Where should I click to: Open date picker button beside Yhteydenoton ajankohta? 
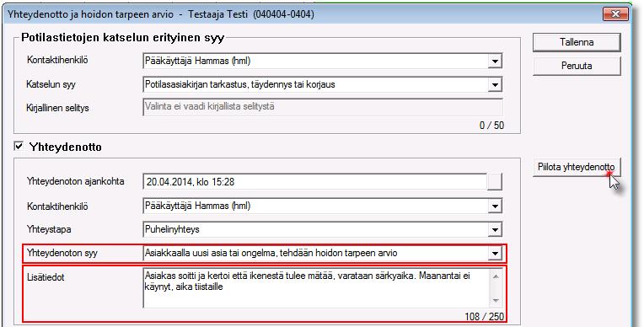(x=495, y=181)
